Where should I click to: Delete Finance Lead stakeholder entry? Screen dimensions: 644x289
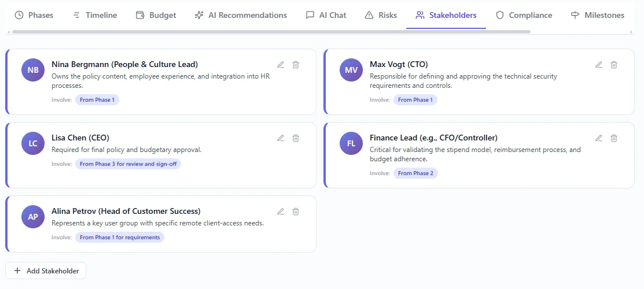click(614, 138)
